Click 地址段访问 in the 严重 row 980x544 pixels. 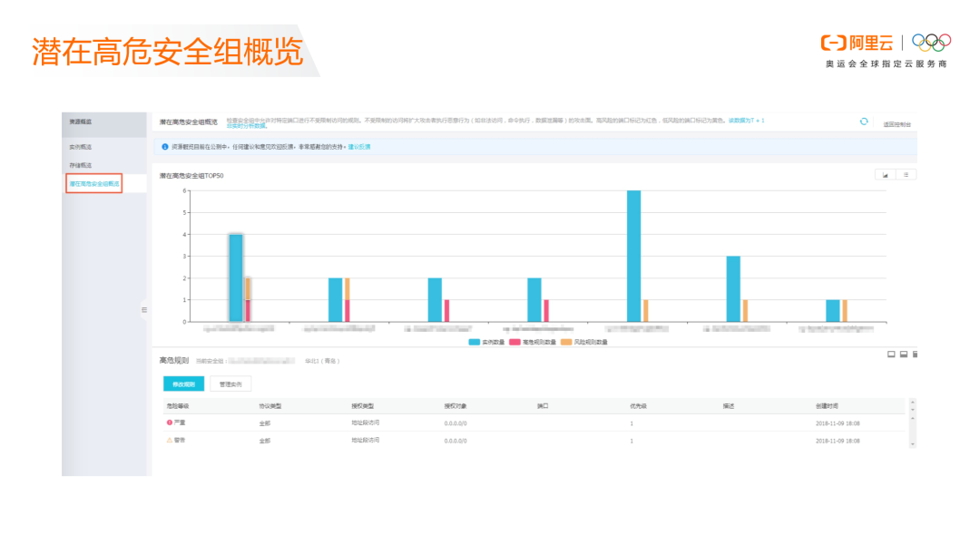365,423
